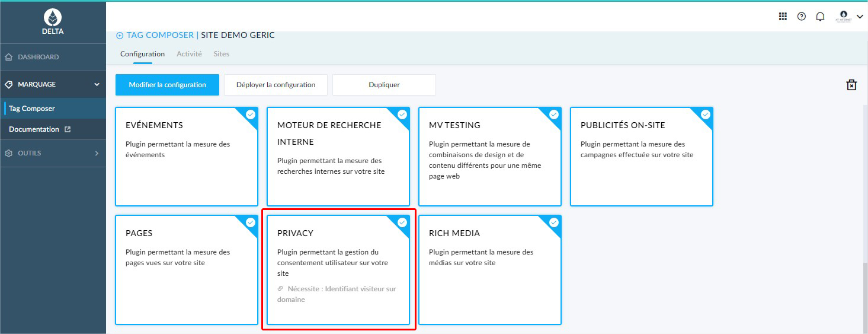Toggle the Privacy plugin checkmark
This screenshot has width=868, height=334.
coord(402,222)
